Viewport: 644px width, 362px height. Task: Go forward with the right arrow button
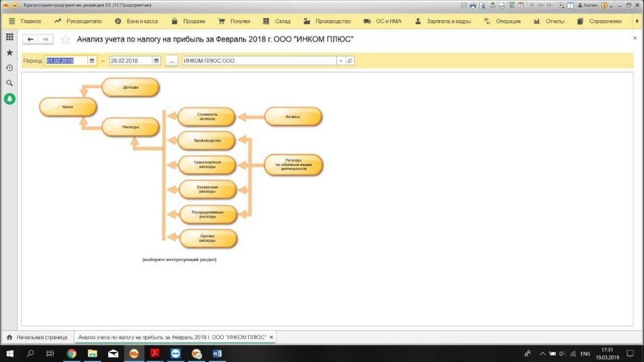click(45, 39)
